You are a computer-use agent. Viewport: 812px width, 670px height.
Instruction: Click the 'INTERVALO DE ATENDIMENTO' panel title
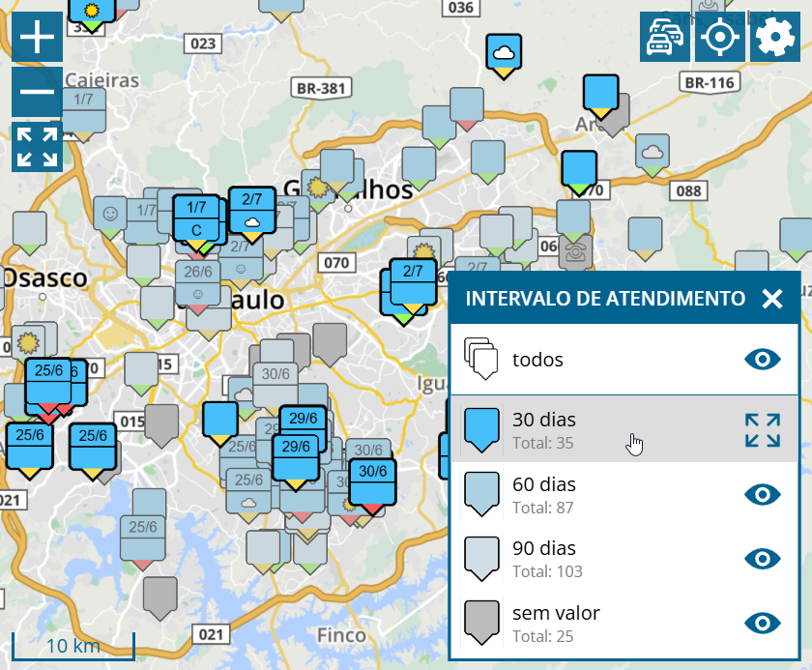[605, 299]
